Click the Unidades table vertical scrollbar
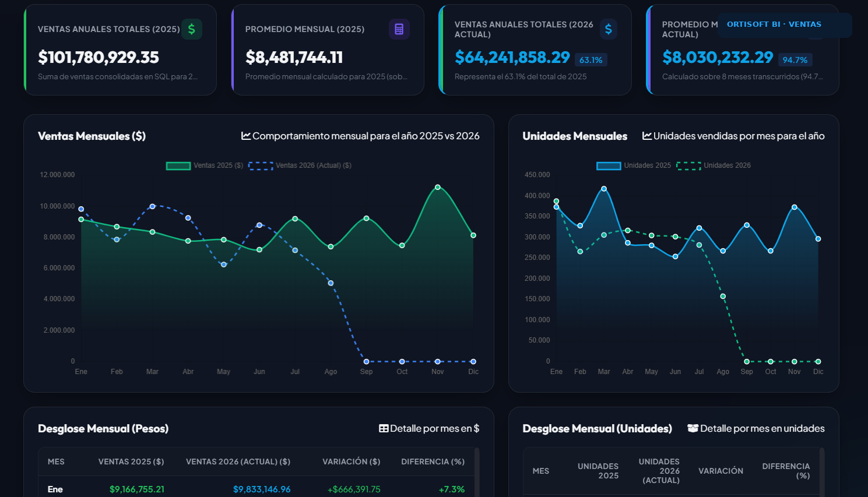 (822, 472)
